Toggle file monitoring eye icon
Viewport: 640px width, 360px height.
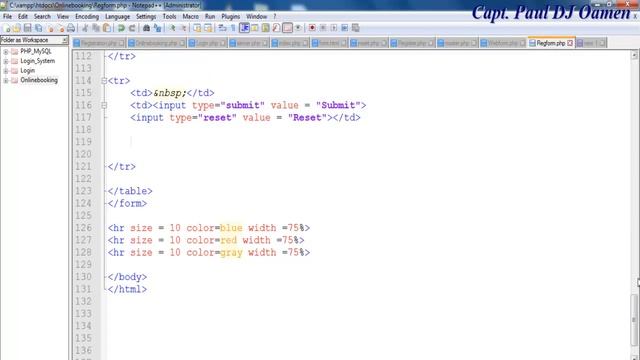point(298,28)
